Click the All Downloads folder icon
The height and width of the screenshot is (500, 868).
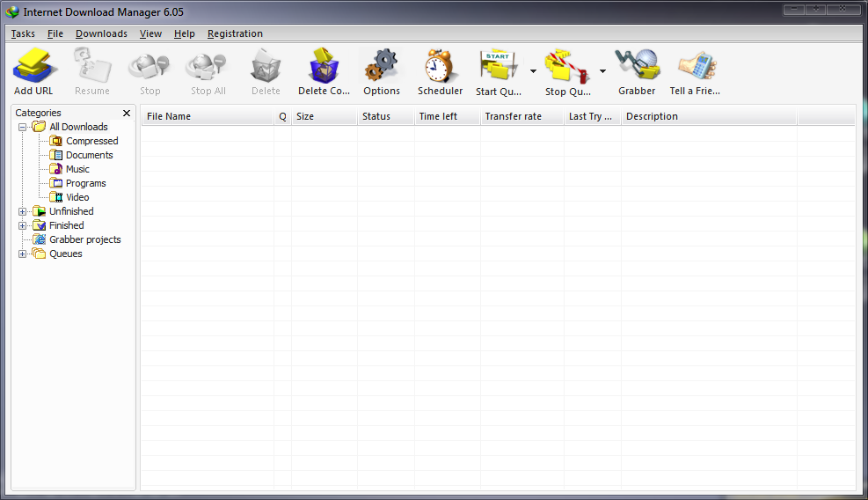pyautogui.click(x=39, y=127)
